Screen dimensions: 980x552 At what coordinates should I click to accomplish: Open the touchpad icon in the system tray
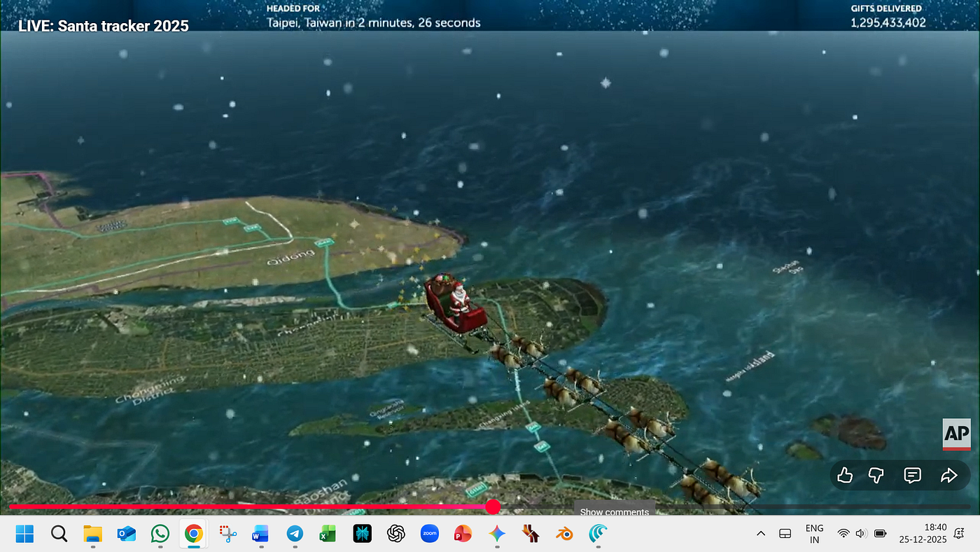point(785,534)
